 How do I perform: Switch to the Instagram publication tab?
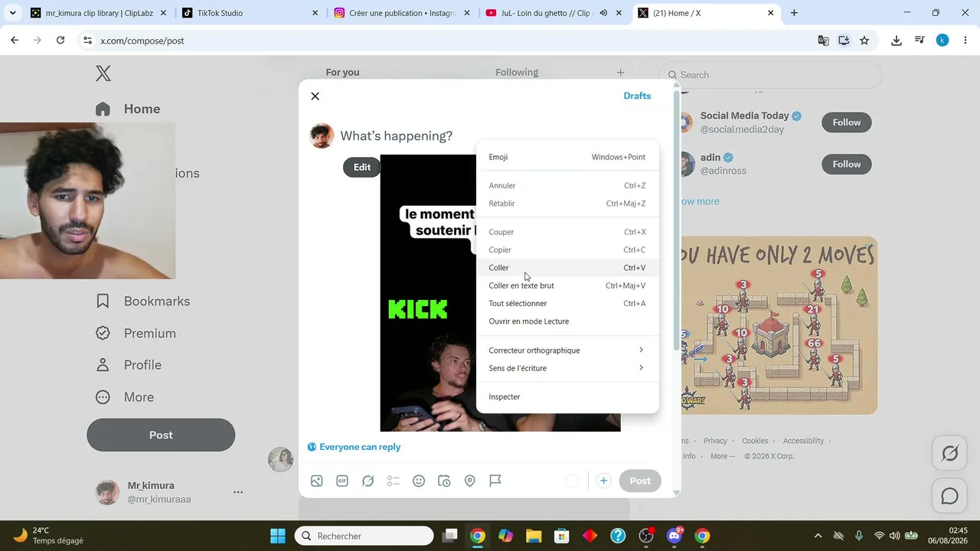(x=402, y=13)
